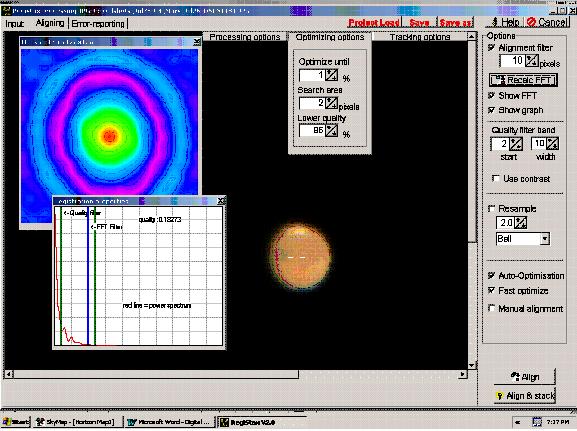Click the system tray icon beside clock
The image size is (577, 431).
(x=537, y=422)
